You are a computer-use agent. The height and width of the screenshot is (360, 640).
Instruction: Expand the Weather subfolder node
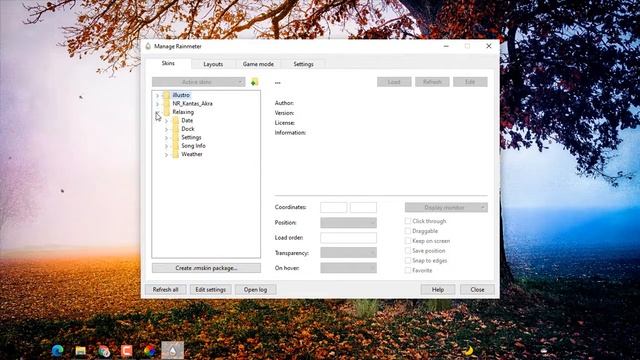[x=167, y=155]
